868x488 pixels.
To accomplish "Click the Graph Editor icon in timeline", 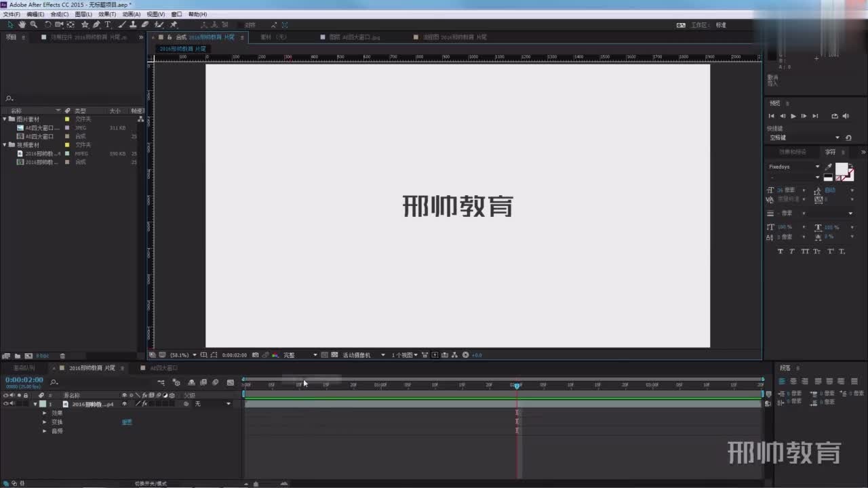I will 230,383.
